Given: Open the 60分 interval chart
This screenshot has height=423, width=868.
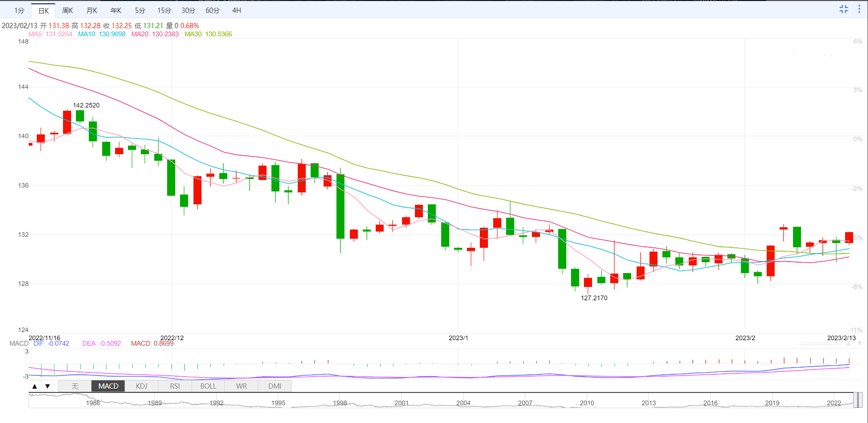Looking at the screenshot, I should pos(212,11).
